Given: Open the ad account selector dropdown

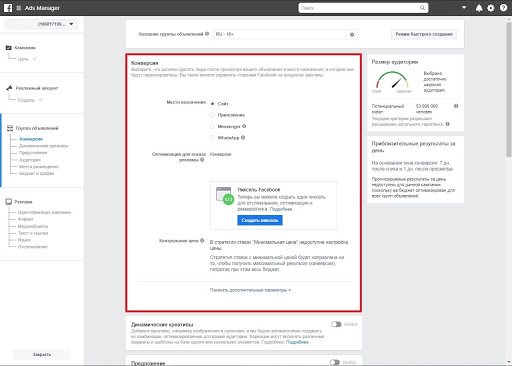Looking at the screenshot, I should (41, 24).
